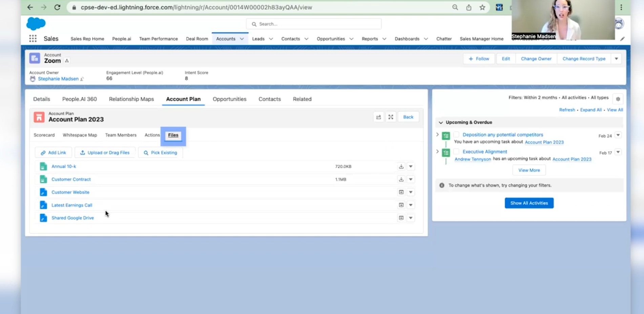Open the Leads tab dropdown chevron
Screen dimensions: 644x314
pos(271,39)
